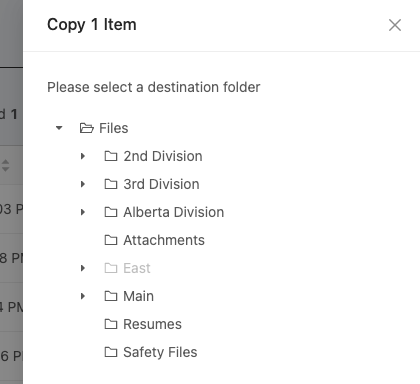This screenshot has height=384, width=420.
Task: Expand the 2nd Division folder arrow
Action: tap(83, 156)
